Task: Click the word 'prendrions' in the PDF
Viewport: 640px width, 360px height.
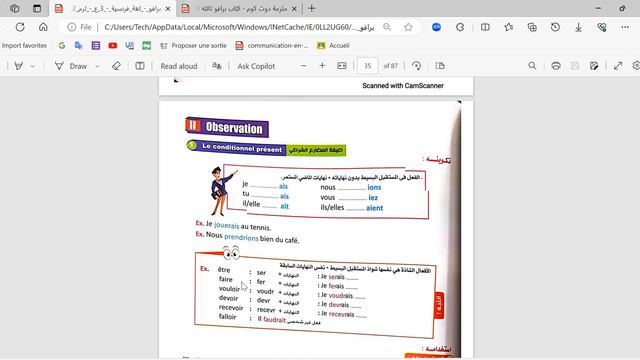Action: [x=241, y=238]
